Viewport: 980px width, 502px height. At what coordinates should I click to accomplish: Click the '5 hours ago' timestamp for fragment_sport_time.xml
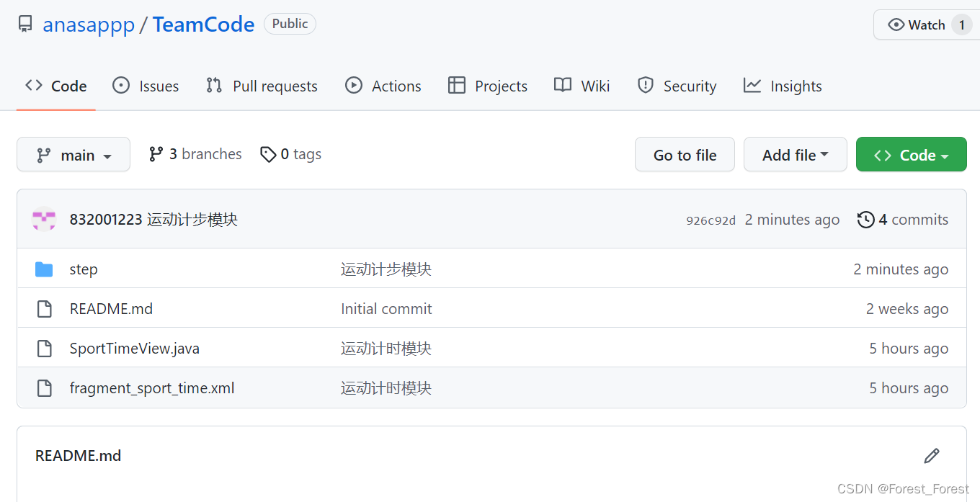click(x=909, y=388)
